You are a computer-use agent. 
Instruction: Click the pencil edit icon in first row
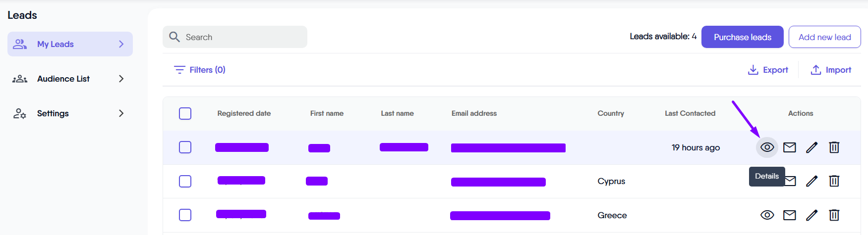[811, 147]
